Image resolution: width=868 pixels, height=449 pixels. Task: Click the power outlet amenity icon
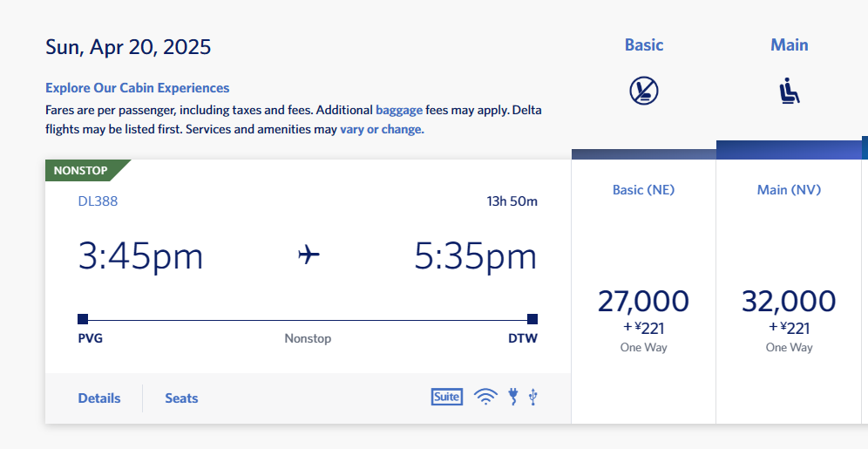pyautogui.click(x=513, y=397)
